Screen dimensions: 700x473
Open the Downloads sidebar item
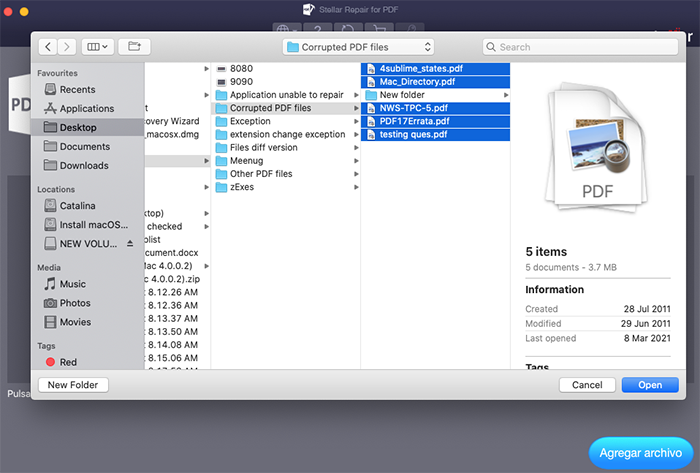pyautogui.click(x=84, y=166)
